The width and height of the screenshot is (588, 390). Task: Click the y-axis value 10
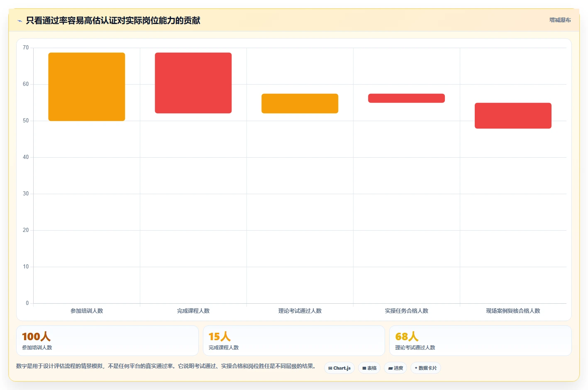pyautogui.click(x=26, y=267)
